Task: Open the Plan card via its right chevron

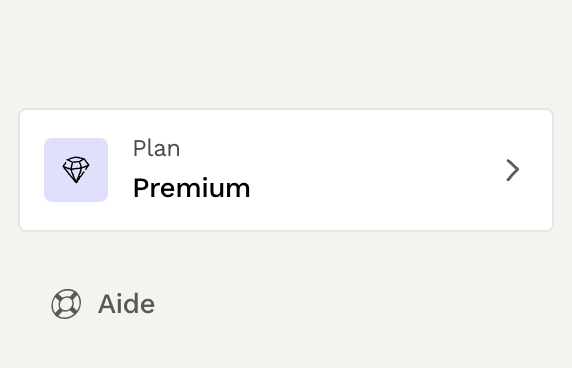Action: 513,170
